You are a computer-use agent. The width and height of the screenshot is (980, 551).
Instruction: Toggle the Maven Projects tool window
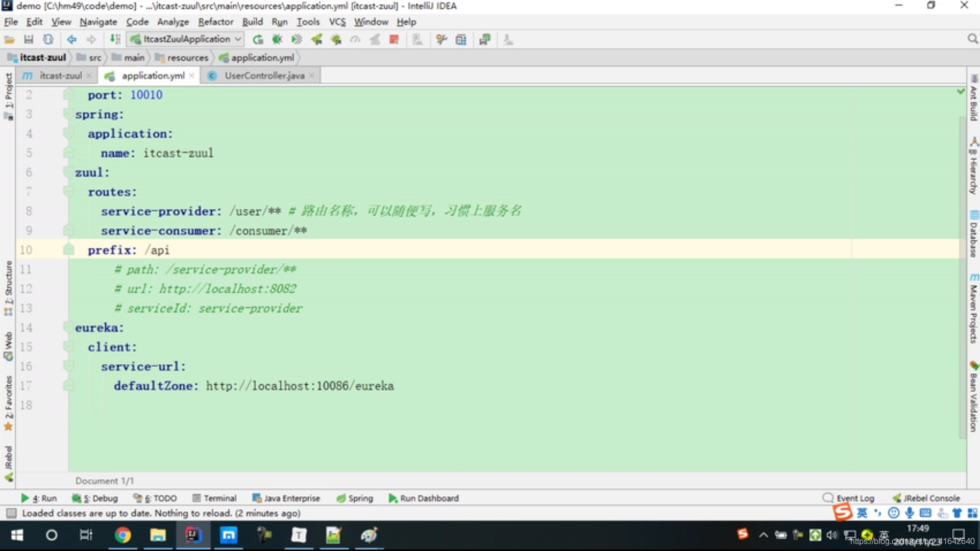(974, 308)
